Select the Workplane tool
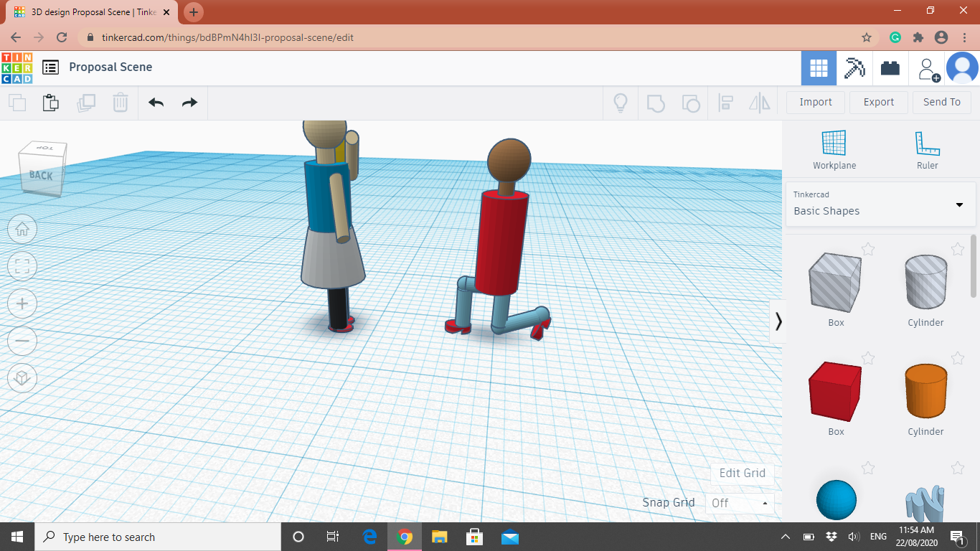 pos(834,150)
